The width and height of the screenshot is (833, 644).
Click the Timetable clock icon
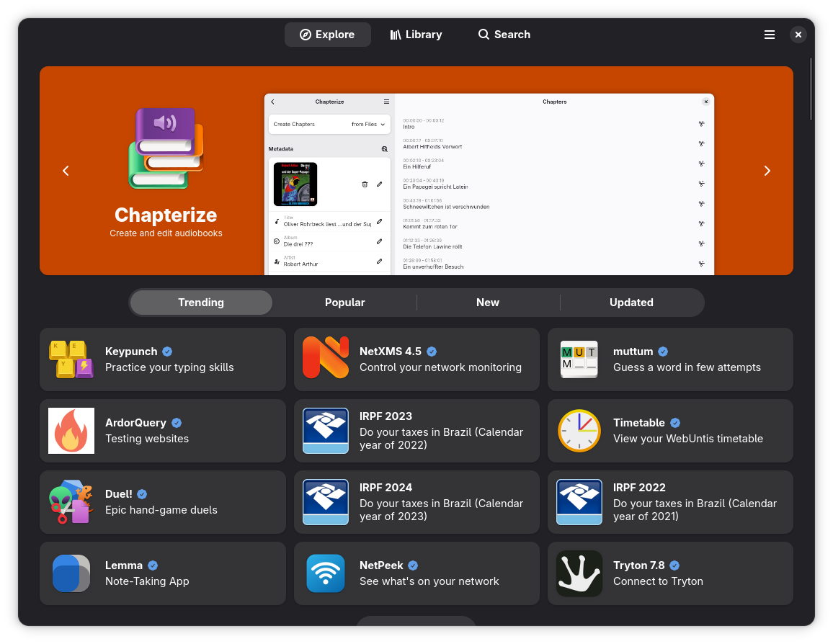point(579,431)
